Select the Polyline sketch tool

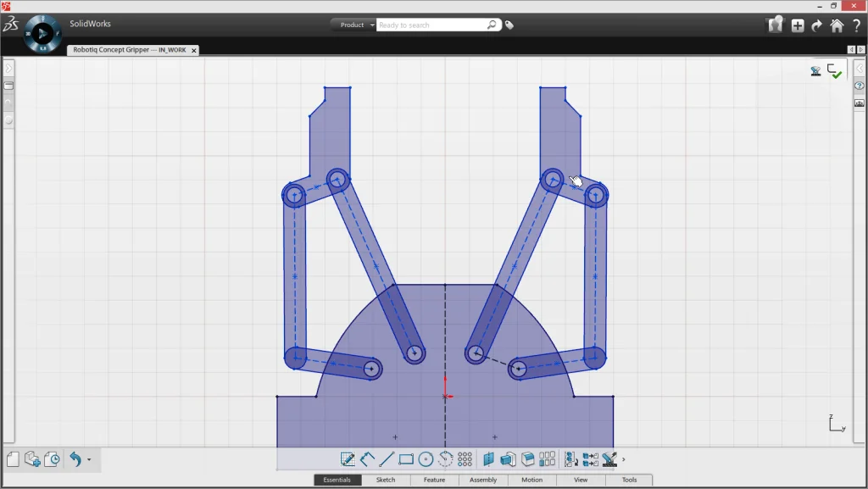click(368, 458)
